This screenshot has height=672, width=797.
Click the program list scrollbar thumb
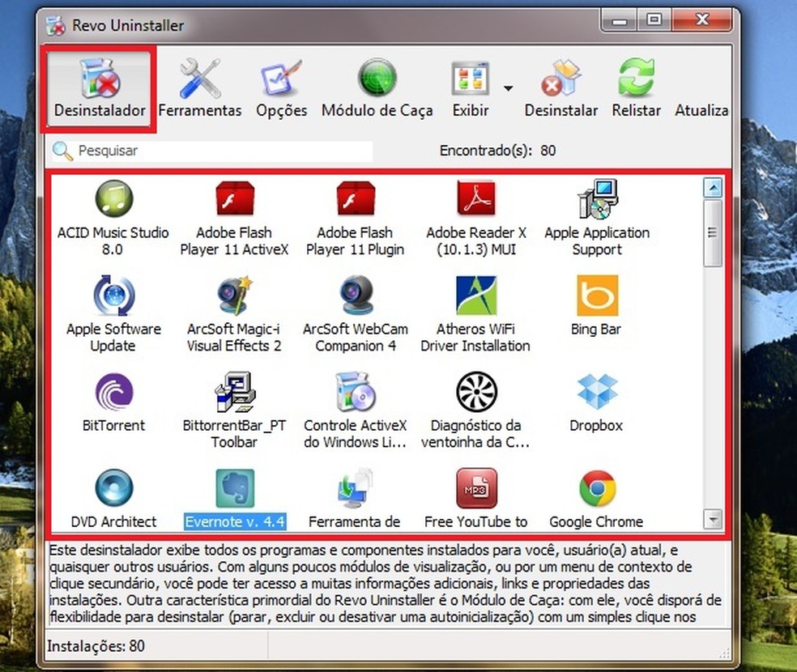pyautogui.click(x=713, y=232)
